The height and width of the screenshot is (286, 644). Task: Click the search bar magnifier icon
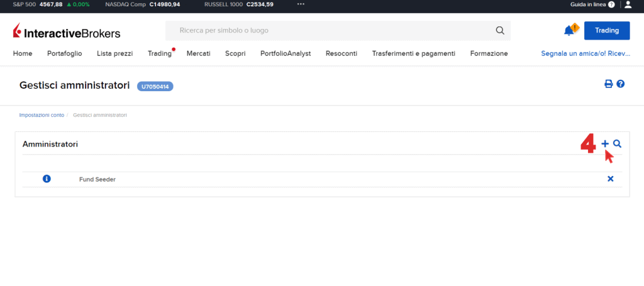(500, 30)
